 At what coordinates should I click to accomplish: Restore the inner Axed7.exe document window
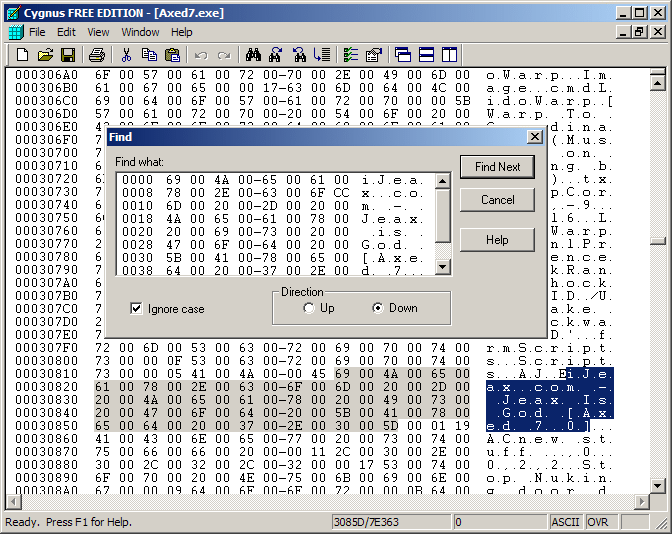click(x=639, y=32)
